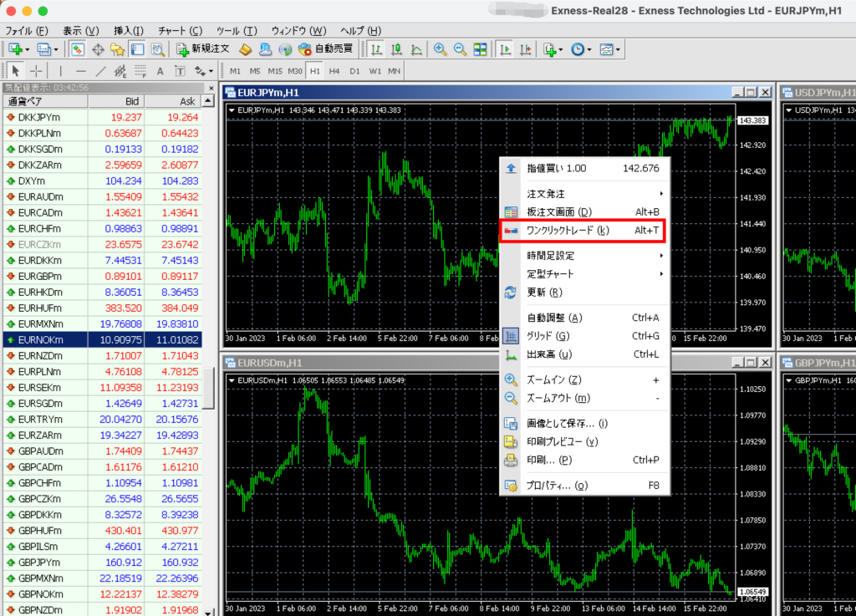Click the toolbar zoom out magnifier
This screenshot has height=616, width=856.
[461, 49]
